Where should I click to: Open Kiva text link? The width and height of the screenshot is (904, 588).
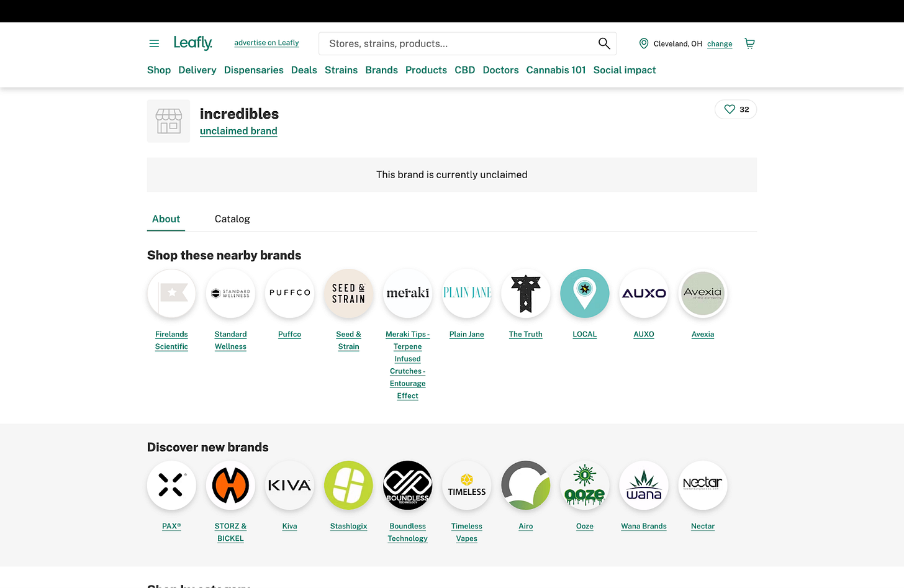(289, 526)
